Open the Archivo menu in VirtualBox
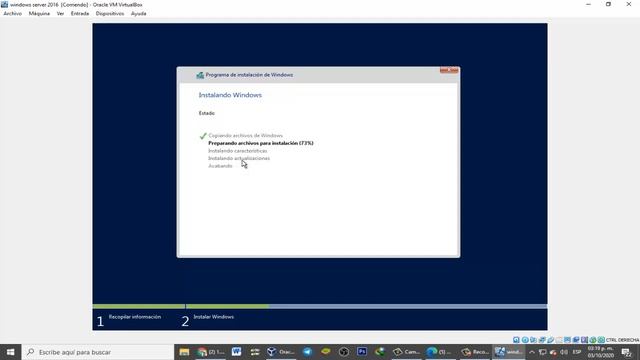Viewport: 640px width, 360px height. pos(12,13)
